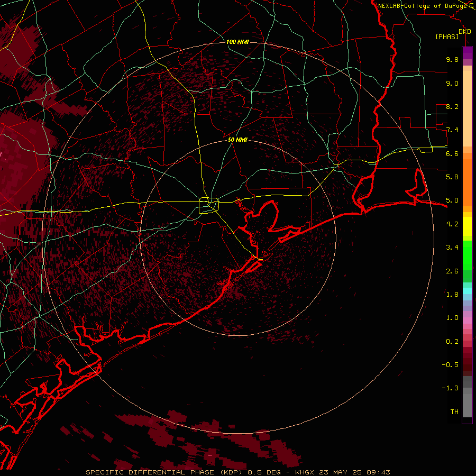This screenshot has width=476, height=476.
Task: Click the 6.6 value on the color scale
Action: click(452, 153)
